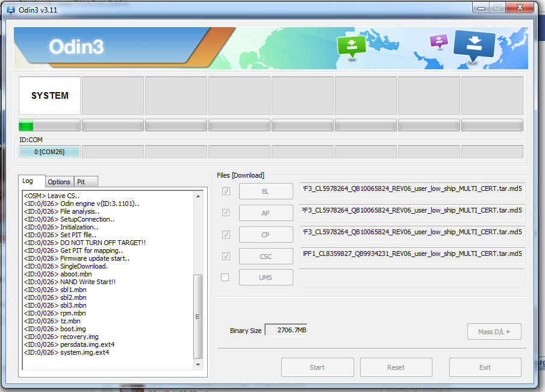Open the Mass D/L button
Screen dimensions: 545x392
coord(494,332)
